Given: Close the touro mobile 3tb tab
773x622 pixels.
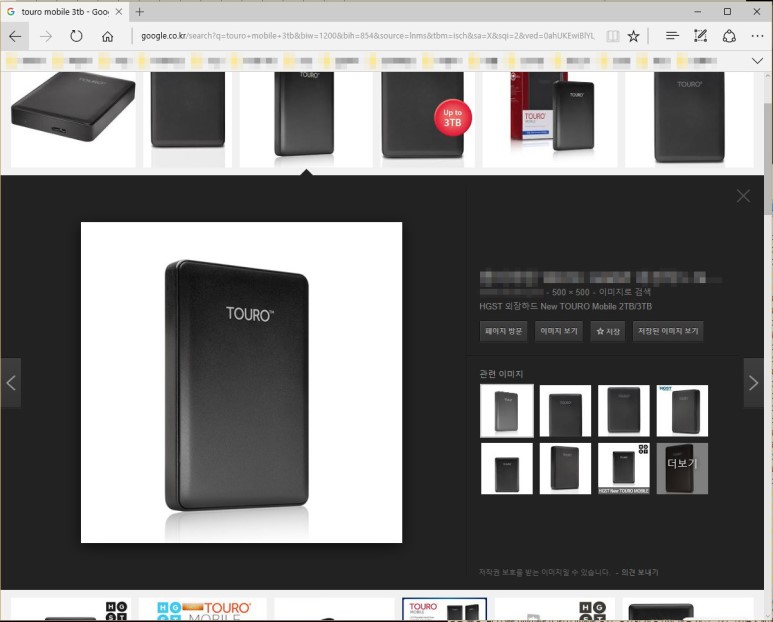Looking at the screenshot, I should point(119,12).
